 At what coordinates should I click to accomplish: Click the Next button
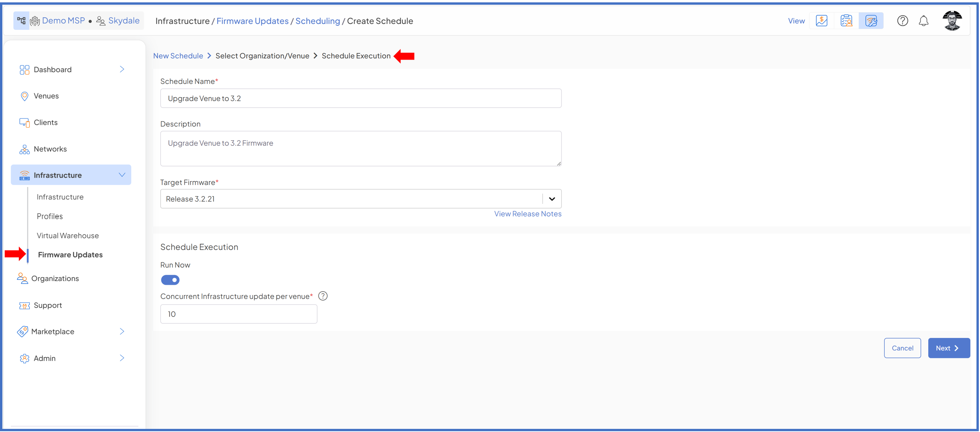[948, 348]
